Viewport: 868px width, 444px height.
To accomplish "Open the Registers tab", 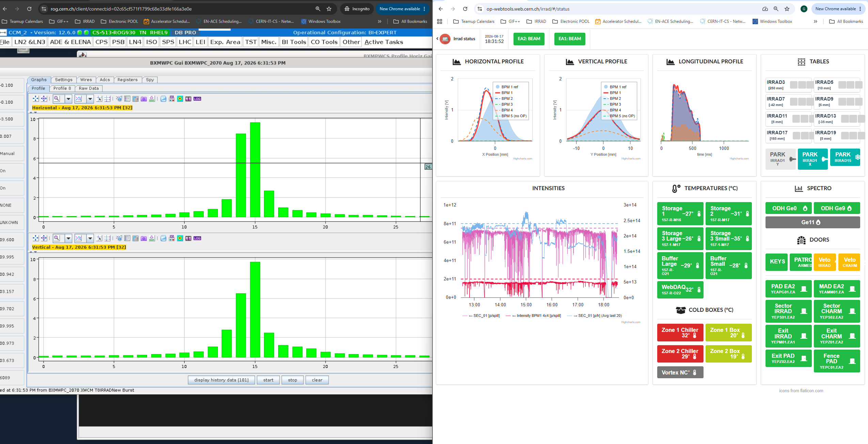I will coord(127,80).
